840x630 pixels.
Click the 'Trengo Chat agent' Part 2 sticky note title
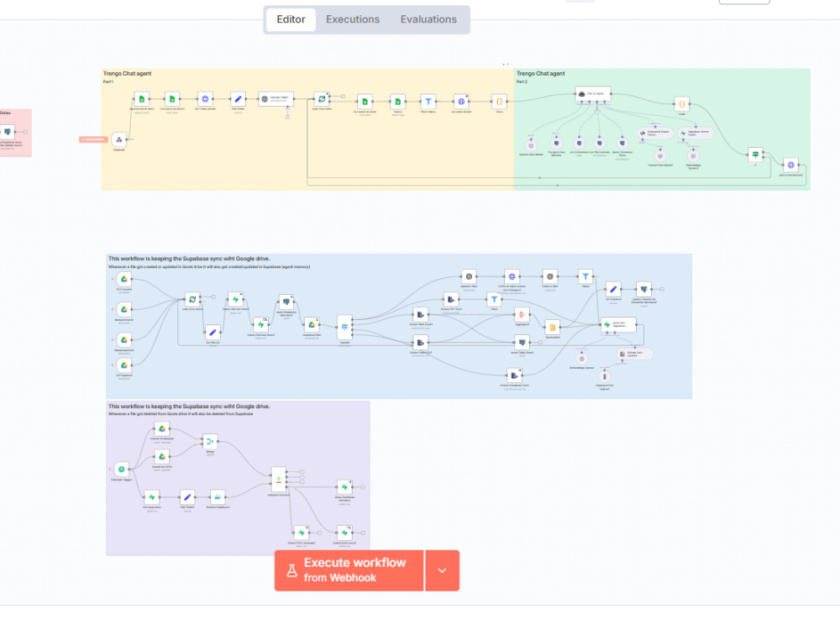540,73
